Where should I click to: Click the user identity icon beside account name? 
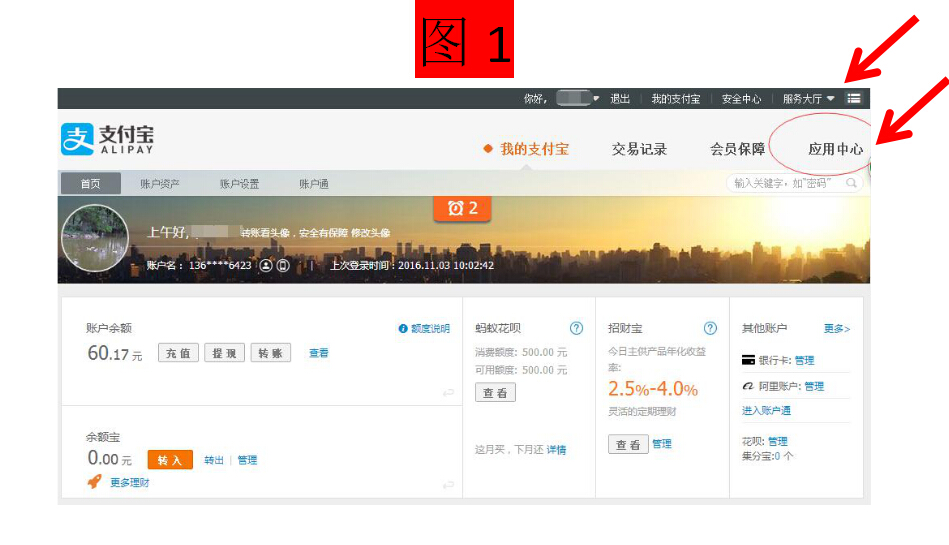(266, 265)
